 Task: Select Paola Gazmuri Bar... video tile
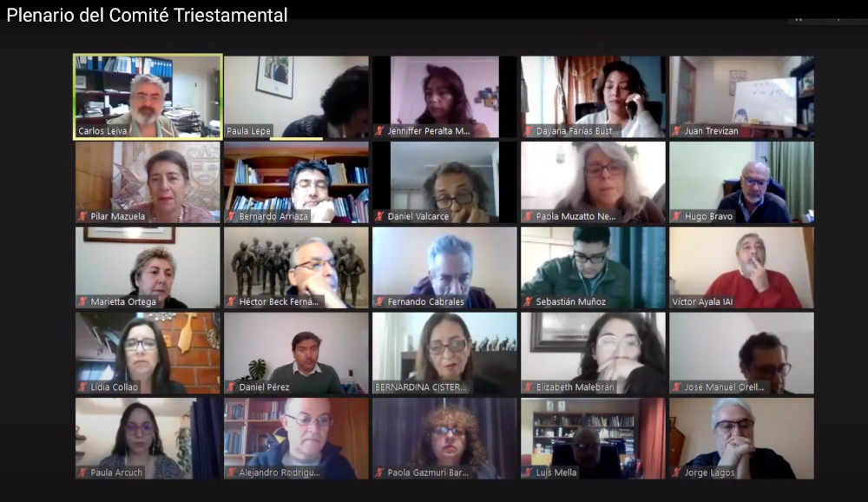[444, 439]
